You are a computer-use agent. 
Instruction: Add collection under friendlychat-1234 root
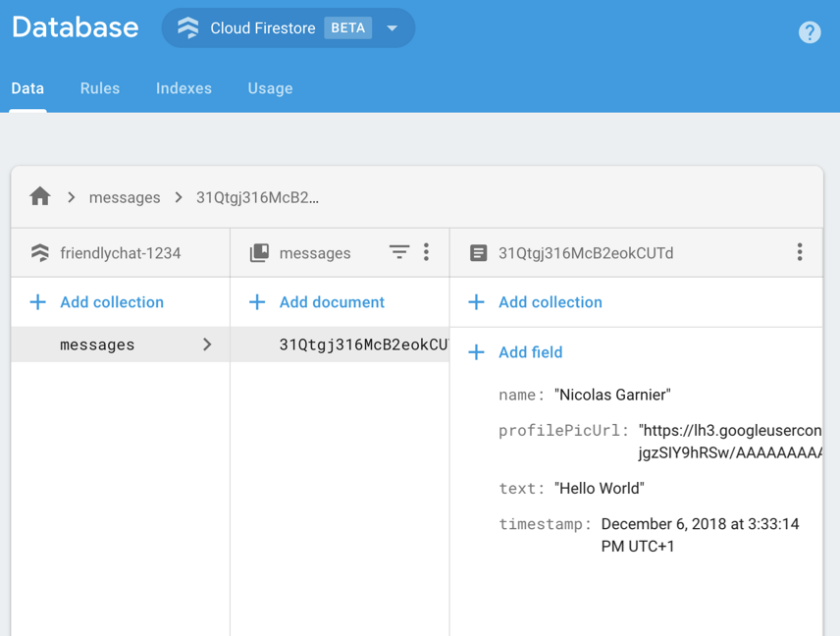[x=111, y=302]
